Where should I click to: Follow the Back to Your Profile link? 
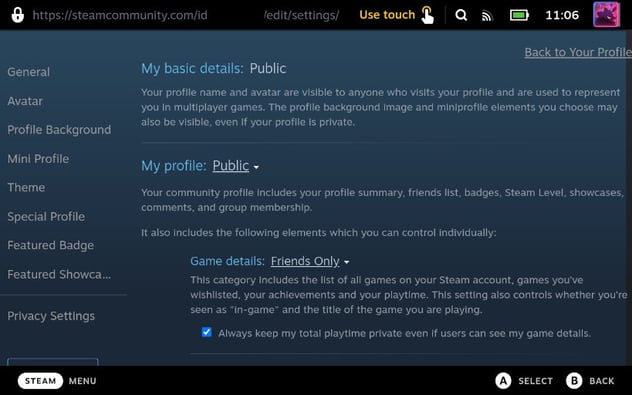pyautogui.click(x=578, y=52)
